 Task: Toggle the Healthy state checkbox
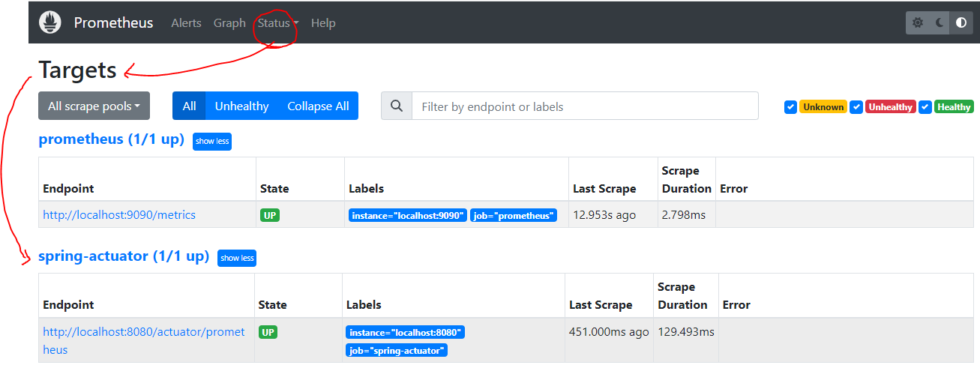[925, 107]
